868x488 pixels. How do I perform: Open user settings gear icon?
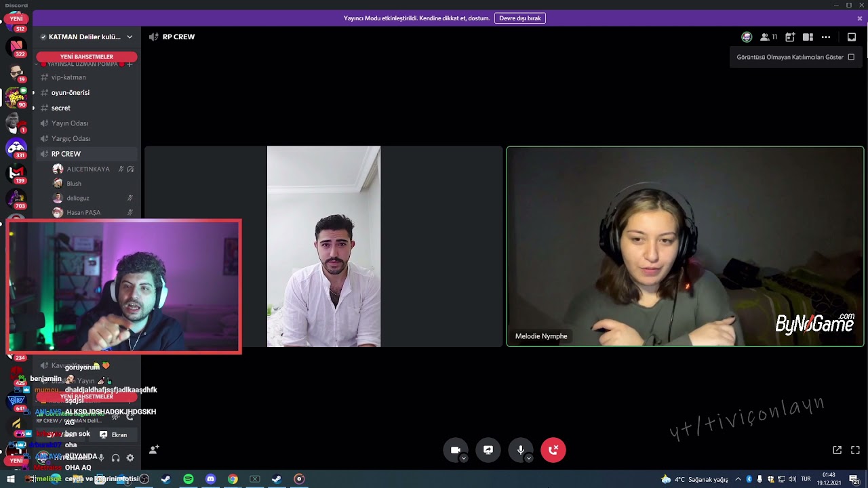pyautogui.click(x=130, y=458)
